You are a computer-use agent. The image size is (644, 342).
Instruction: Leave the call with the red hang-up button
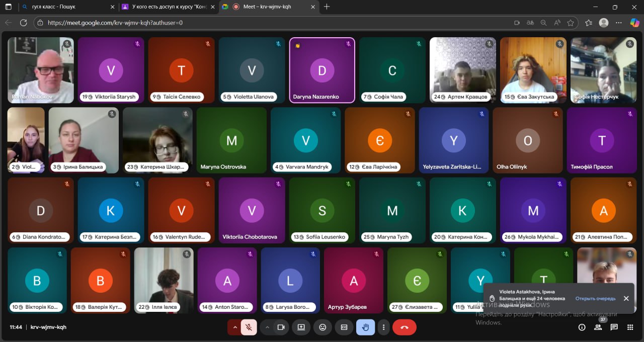pos(404,327)
